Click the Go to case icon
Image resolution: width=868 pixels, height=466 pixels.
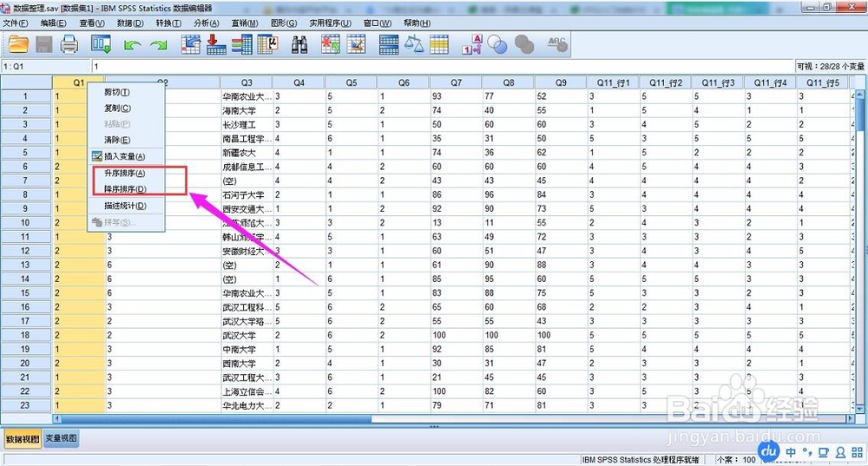coord(191,44)
